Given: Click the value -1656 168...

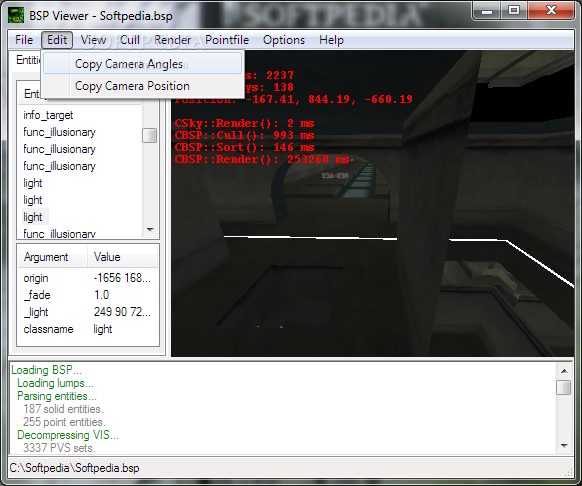Looking at the screenshot, I should 122,278.
